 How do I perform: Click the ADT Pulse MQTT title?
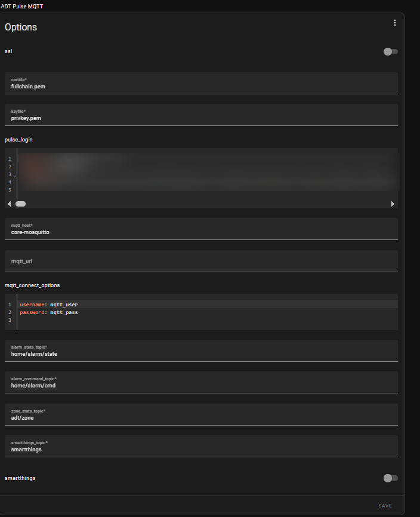point(21,6)
